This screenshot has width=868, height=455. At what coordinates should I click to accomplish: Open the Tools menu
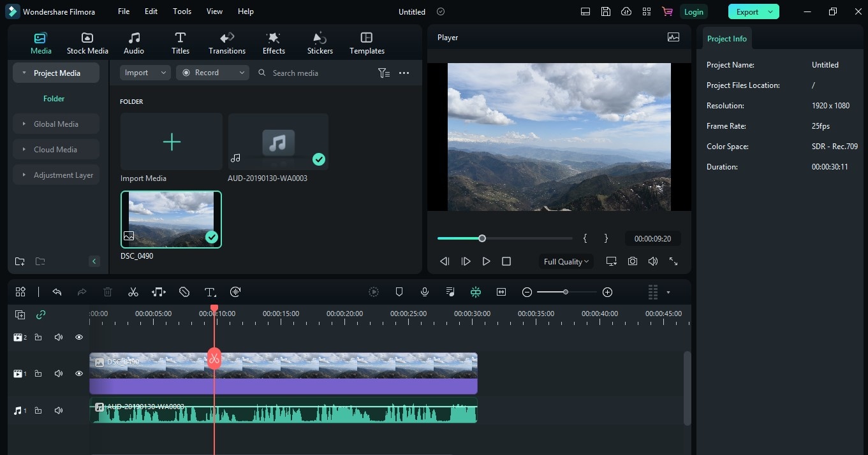[182, 11]
